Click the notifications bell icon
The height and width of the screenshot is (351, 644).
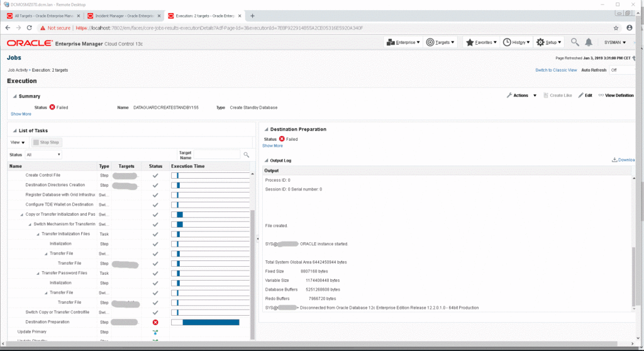click(589, 42)
